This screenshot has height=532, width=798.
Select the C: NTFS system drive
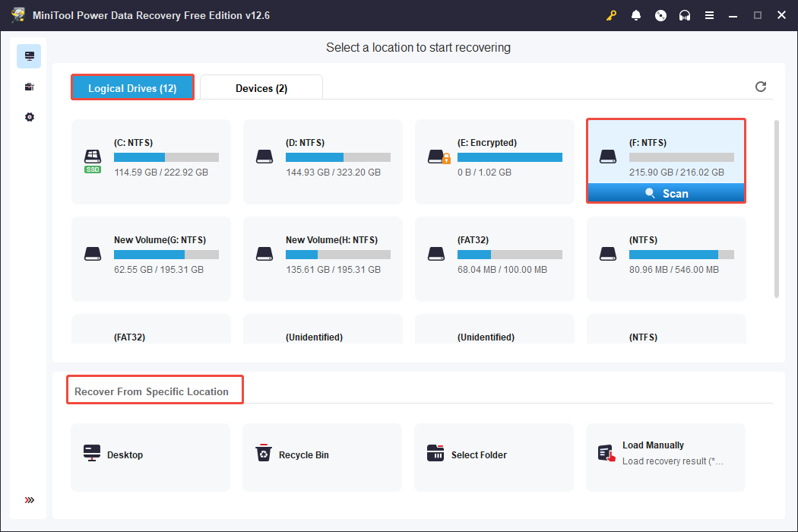pyautogui.click(x=150, y=157)
